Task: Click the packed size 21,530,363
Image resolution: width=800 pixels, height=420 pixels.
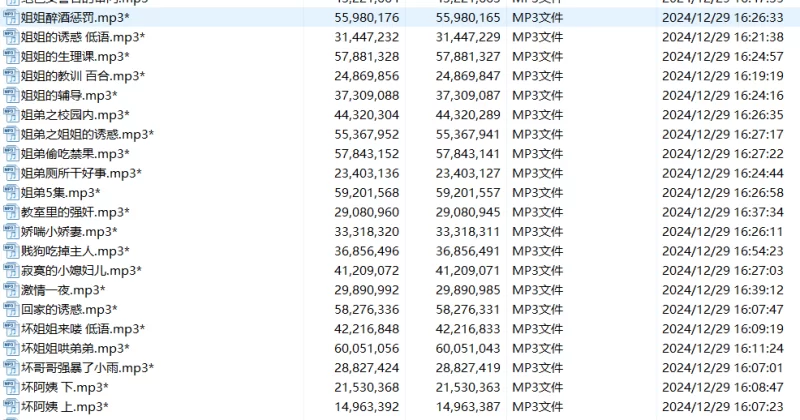Action: click(x=468, y=387)
